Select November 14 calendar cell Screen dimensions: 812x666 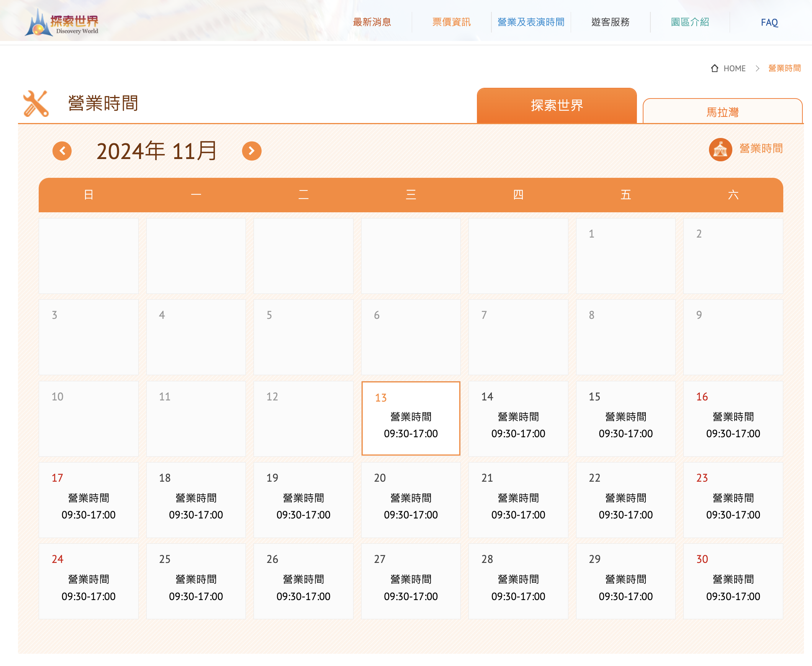pos(518,418)
